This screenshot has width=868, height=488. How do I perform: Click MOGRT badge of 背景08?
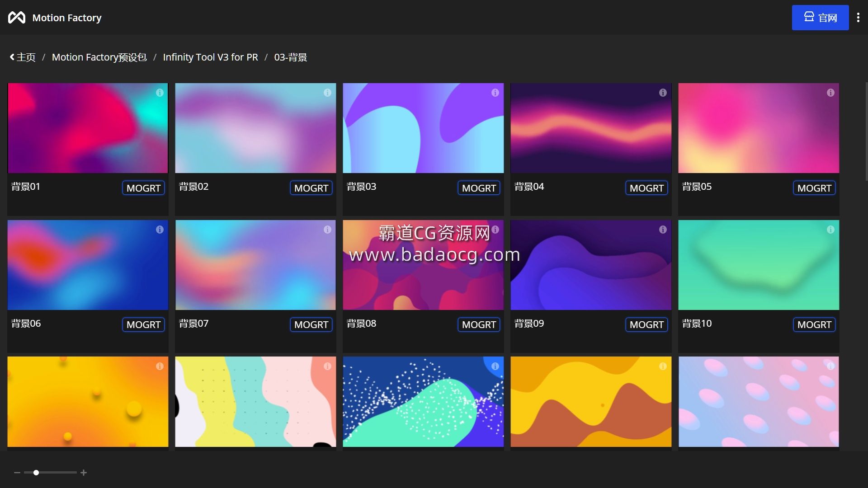[x=479, y=324]
